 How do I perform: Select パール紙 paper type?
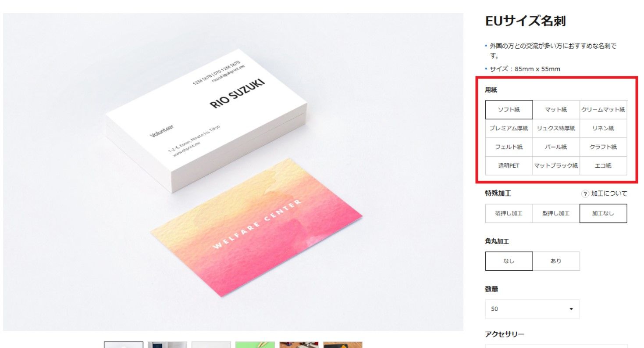click(x=556, y=147)
